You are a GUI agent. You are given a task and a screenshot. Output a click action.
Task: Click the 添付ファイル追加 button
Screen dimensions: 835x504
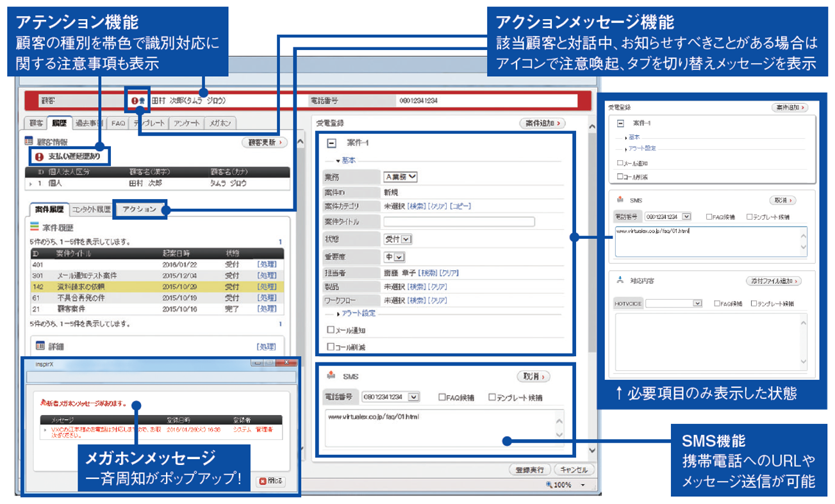(773, 280)
